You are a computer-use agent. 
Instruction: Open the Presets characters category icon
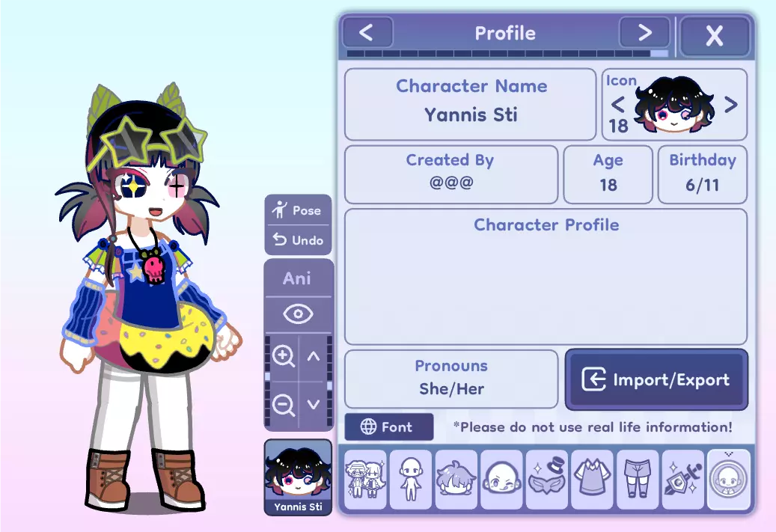(365, 479)
